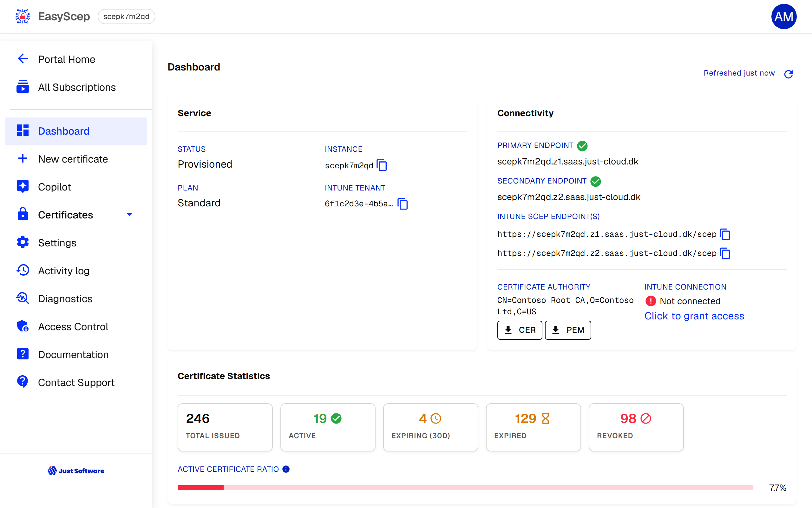The width and height of the screenshot is (812, 508).
Task: Click the active certificate ratio progress bar
Action: (465, 487)
